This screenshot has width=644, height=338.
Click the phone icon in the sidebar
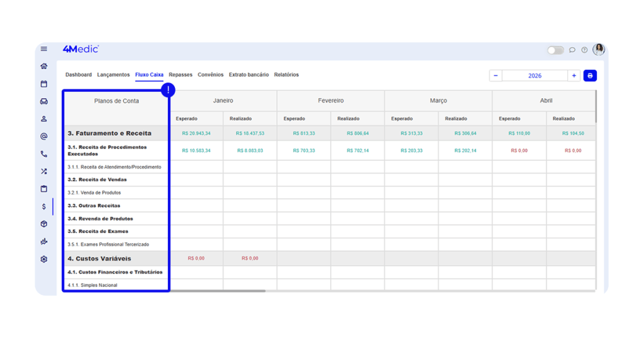click(44, 154)
